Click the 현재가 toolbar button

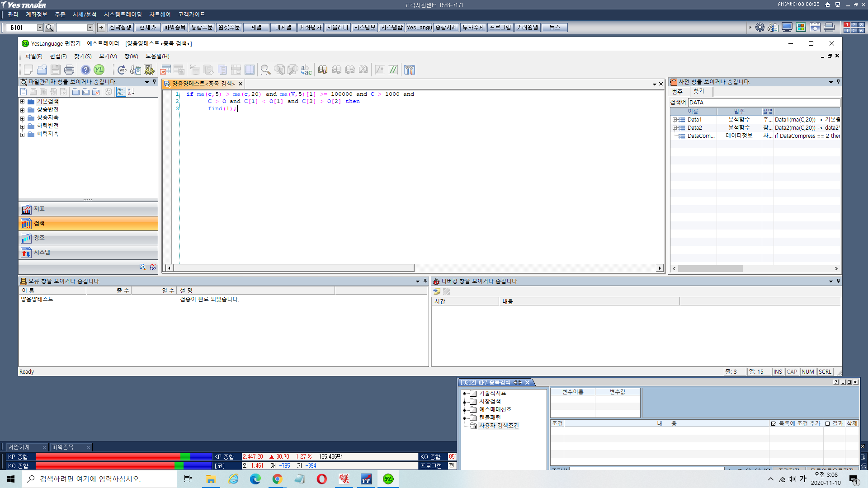pyautogui.click(x=147, y=28)
